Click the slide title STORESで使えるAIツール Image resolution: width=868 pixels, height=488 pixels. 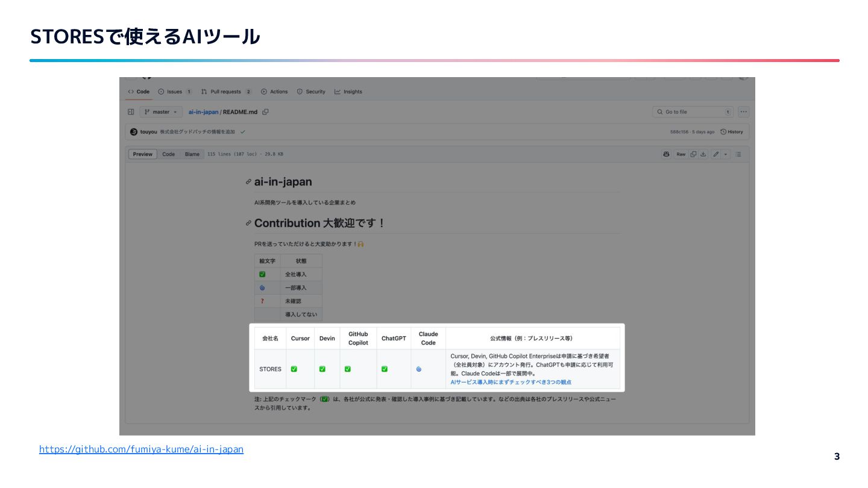pos(145,37)
